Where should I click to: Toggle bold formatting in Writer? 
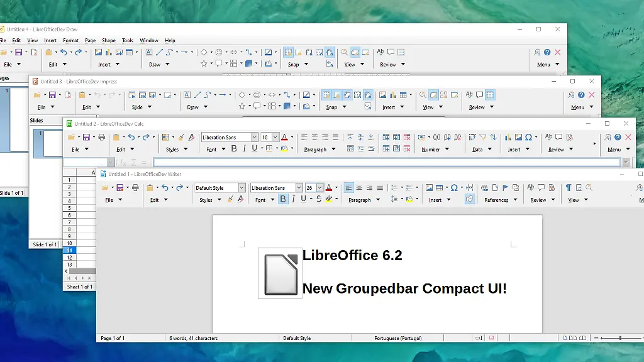[283, 199]
